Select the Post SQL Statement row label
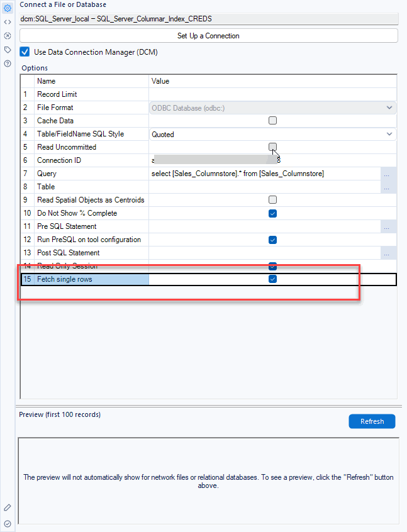The height and width of the screenshot is (532, 407). 68,253
